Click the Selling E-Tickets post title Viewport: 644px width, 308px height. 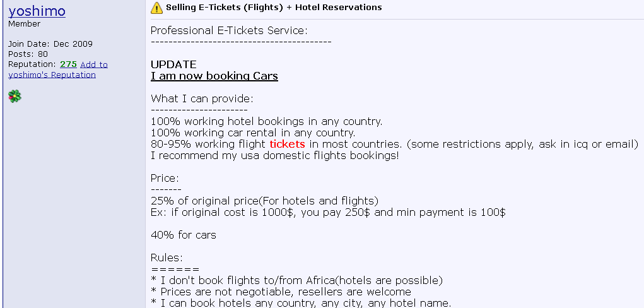pyautogui.click(x=274, y=8)
